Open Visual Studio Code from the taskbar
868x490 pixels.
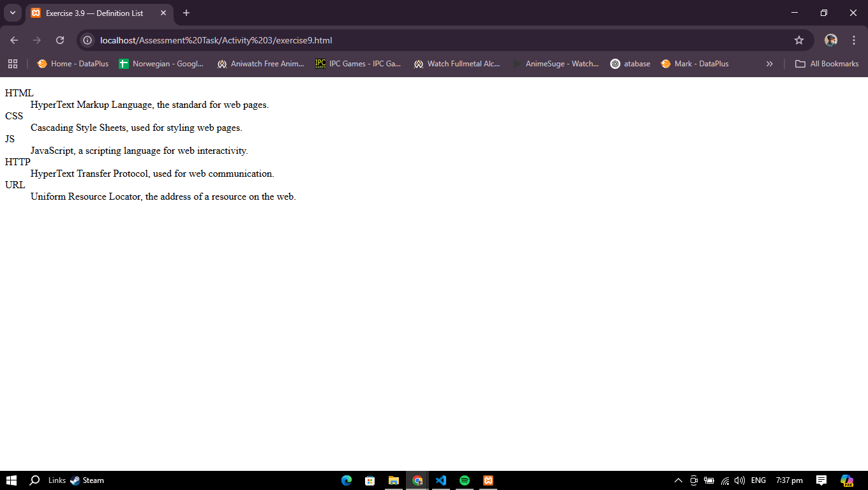441,480
